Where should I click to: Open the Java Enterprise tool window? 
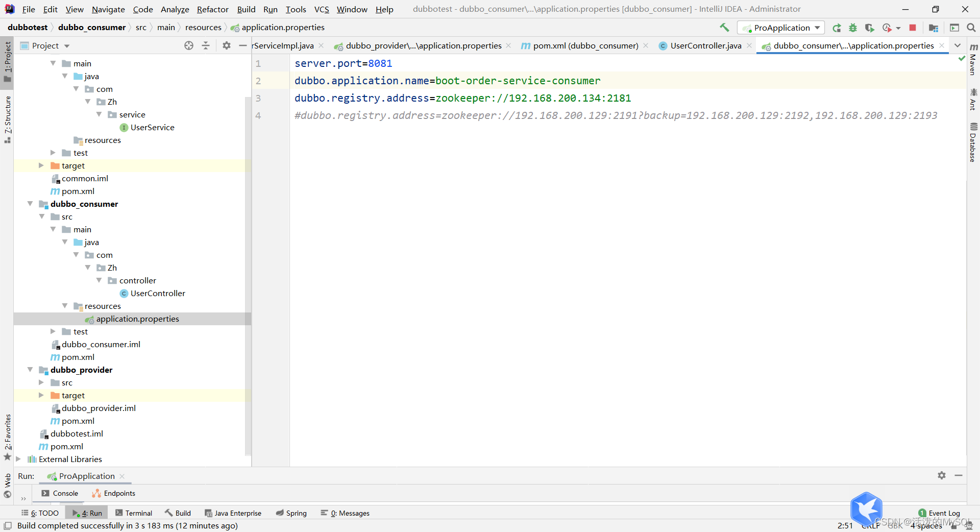click(233, 513)
